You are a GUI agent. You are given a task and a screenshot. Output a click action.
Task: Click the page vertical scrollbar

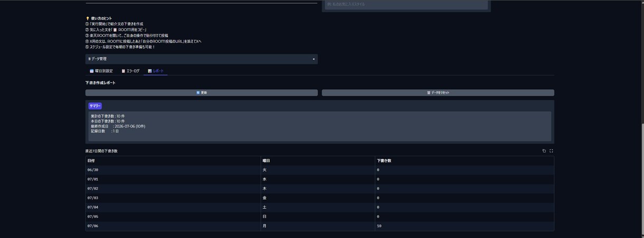coord(642,179)
